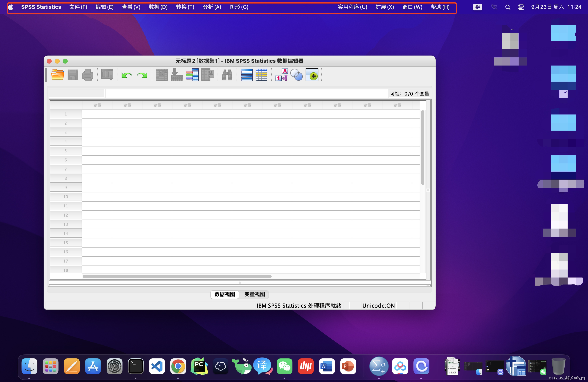Click the vertical scrollbar of data grid
Viewport: 588px width, 382px height.
pos(423,147)
